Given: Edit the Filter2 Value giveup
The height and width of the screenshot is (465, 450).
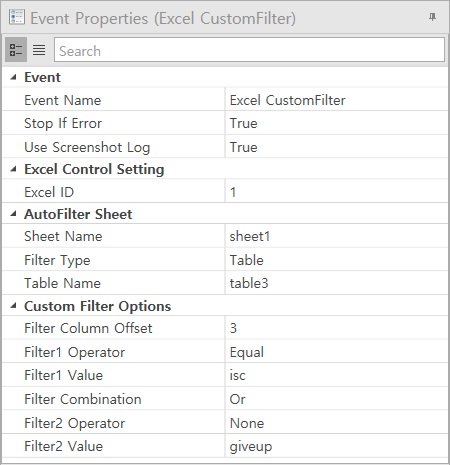Looking at the screenshot, I should [336, 446].
